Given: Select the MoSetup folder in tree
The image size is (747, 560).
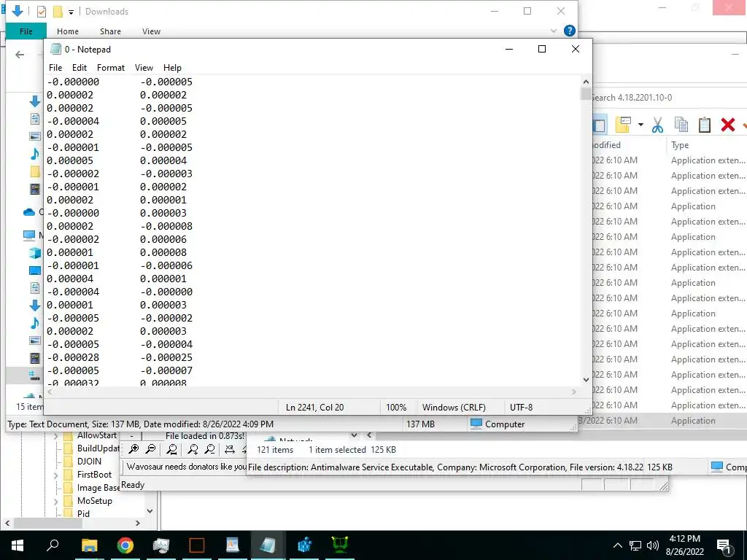Looking at the screenshot, I should [x=94, y=500].
